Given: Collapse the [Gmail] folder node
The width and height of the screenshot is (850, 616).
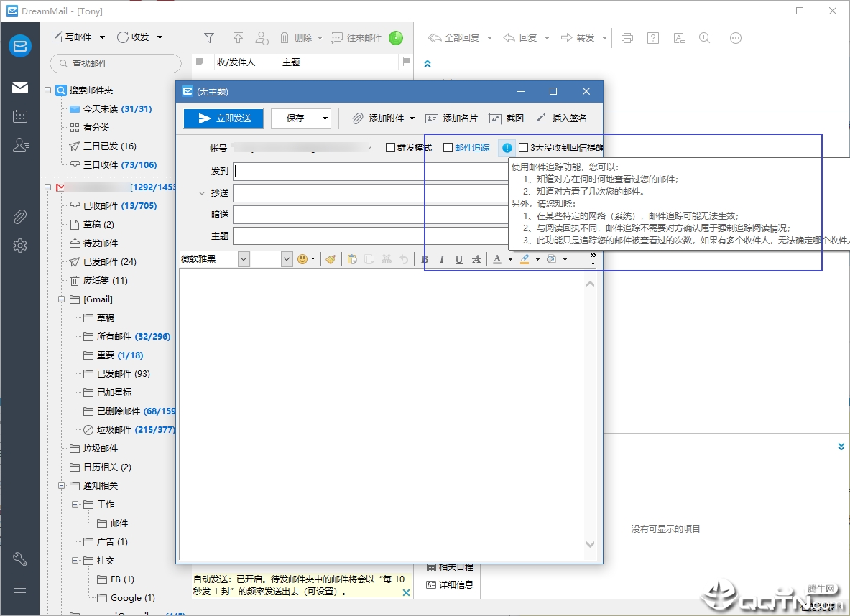Looking at the screenshot, I should point(62,299).
